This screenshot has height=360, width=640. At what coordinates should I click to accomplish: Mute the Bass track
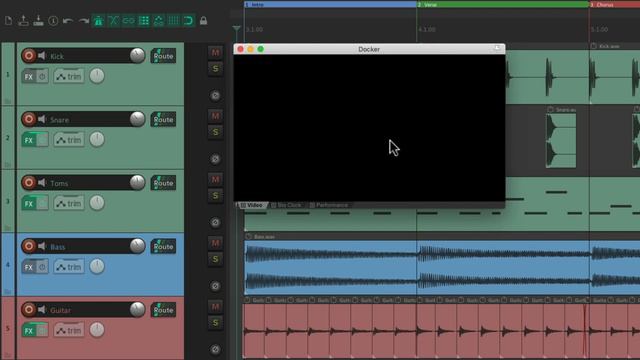click(215, 243)
